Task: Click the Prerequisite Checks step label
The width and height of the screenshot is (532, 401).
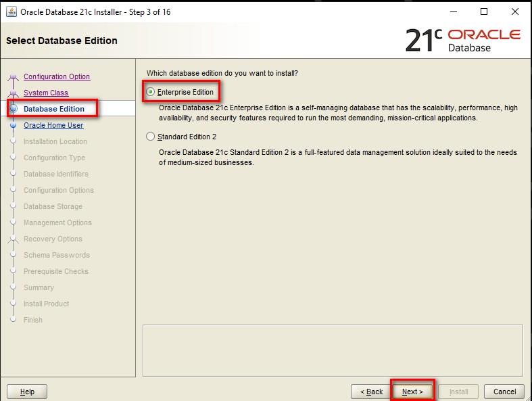Action: tap(56, 271)
